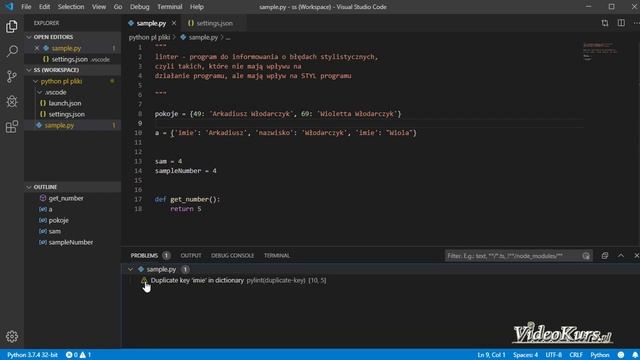
Task: Click the code minimap in editor
Action: click(x=600, y=51)
